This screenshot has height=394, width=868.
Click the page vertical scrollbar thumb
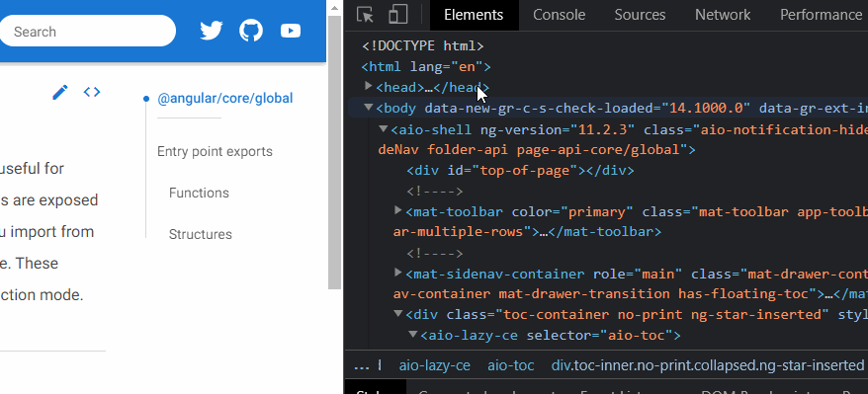click(334, 152)
